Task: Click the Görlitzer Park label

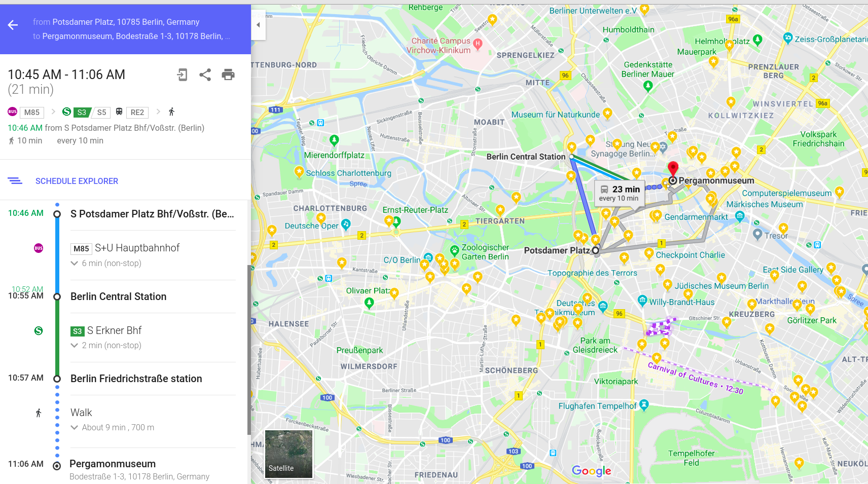Action: (x=812, y=320)
